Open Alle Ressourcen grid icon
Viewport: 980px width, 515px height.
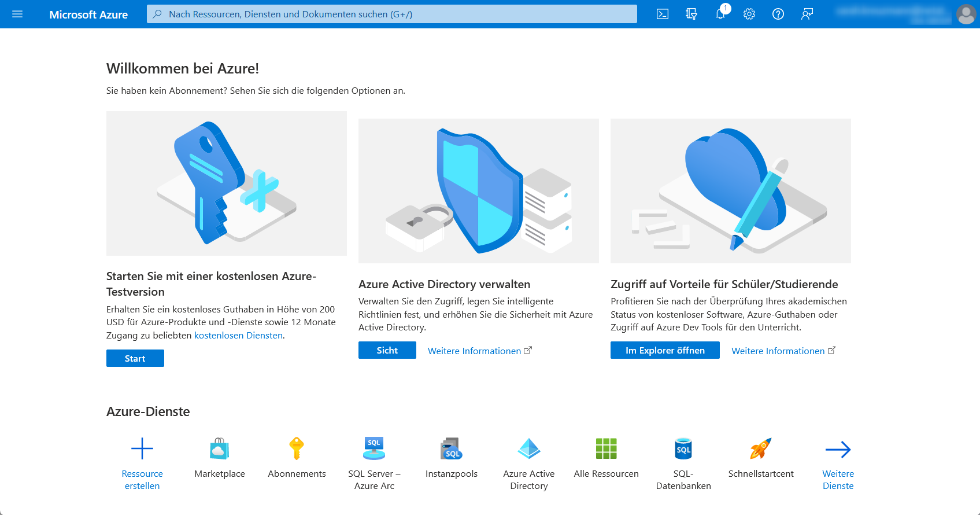[x=606, y=448]
